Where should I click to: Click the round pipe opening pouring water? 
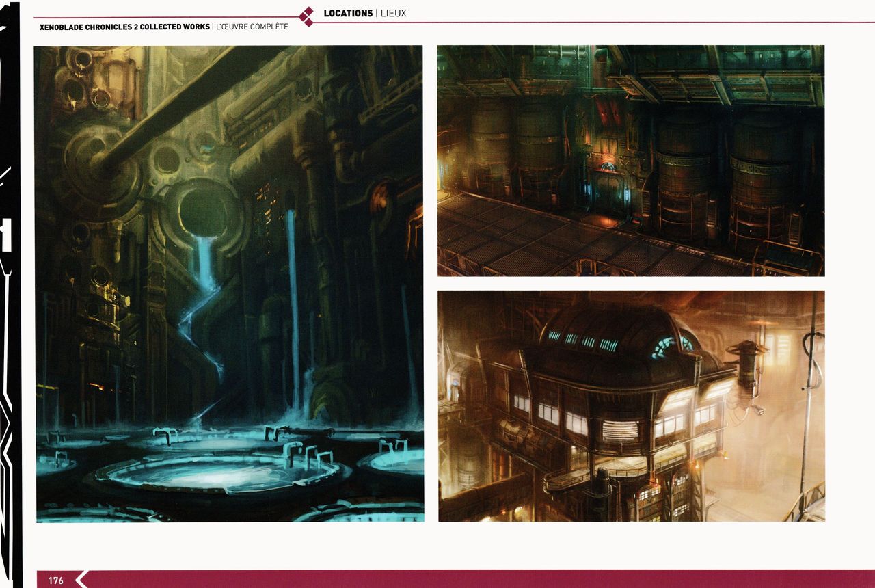point(204,209)
